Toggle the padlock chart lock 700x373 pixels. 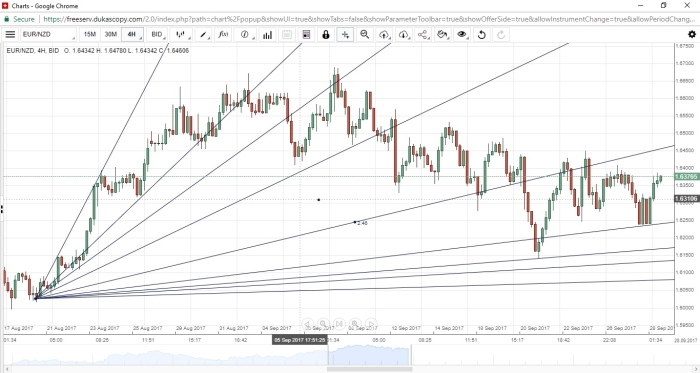click(x=326, y=34)
